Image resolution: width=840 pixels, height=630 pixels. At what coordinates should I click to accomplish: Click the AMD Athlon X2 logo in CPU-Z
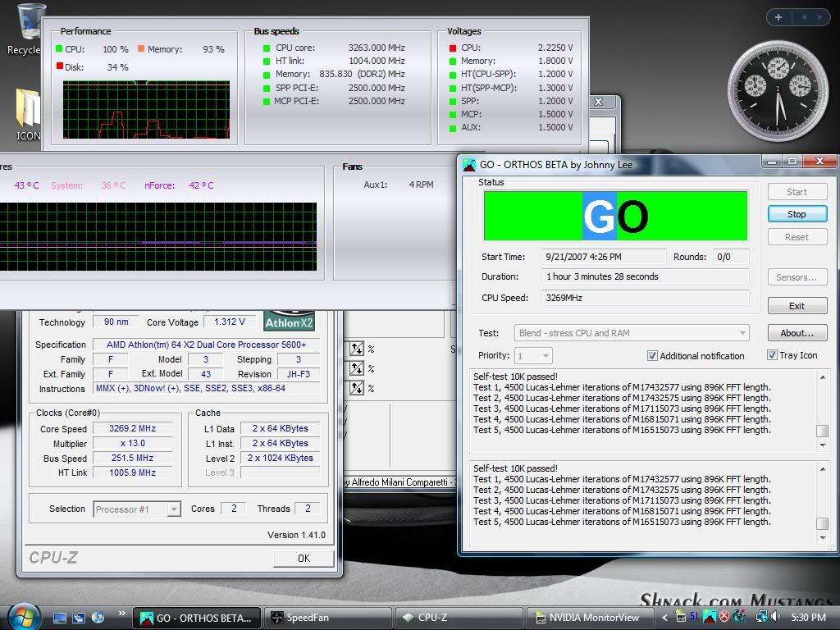[289, 320]
